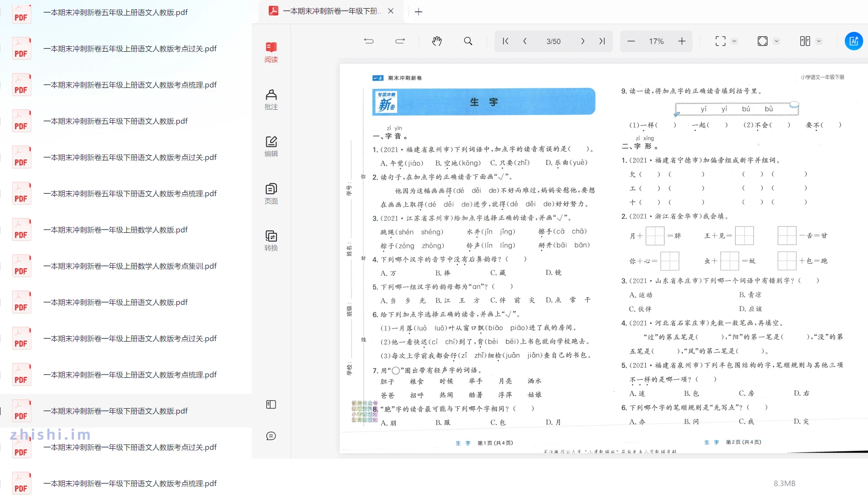Zoom in with the plus button
Screen dimensions: 868x502
[681, 41]
